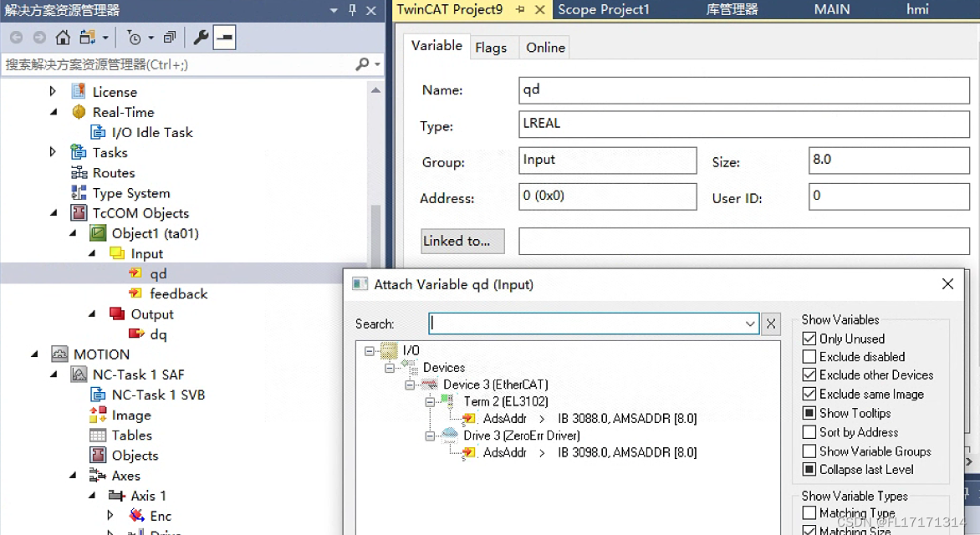Close the TwinCAT Project9 tab
This screenshot has height=535, width=980.
tap(540, 9)
